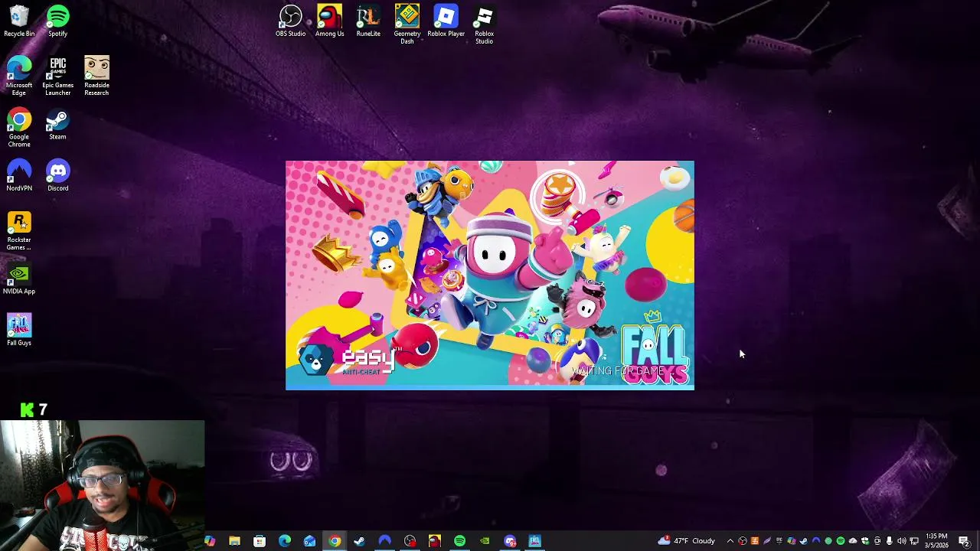The height and width of the screenshot is (551, 980).
Task: Expand hidden system tray icons chevron
Action: tap(730, 541)
